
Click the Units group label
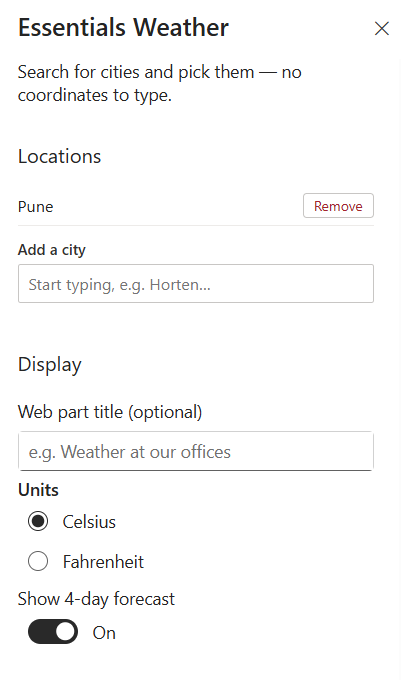pos(38,490)
